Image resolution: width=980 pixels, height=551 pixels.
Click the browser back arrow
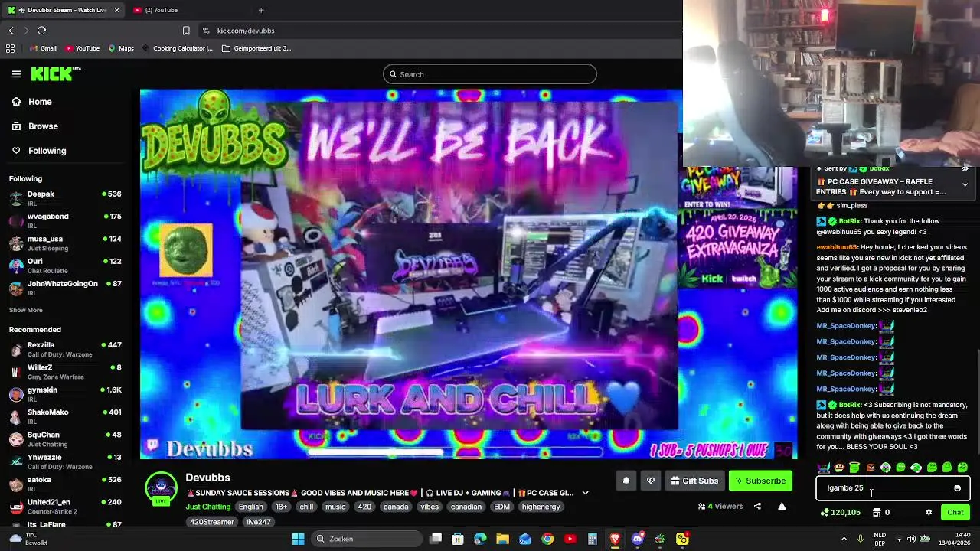[11, 31]
